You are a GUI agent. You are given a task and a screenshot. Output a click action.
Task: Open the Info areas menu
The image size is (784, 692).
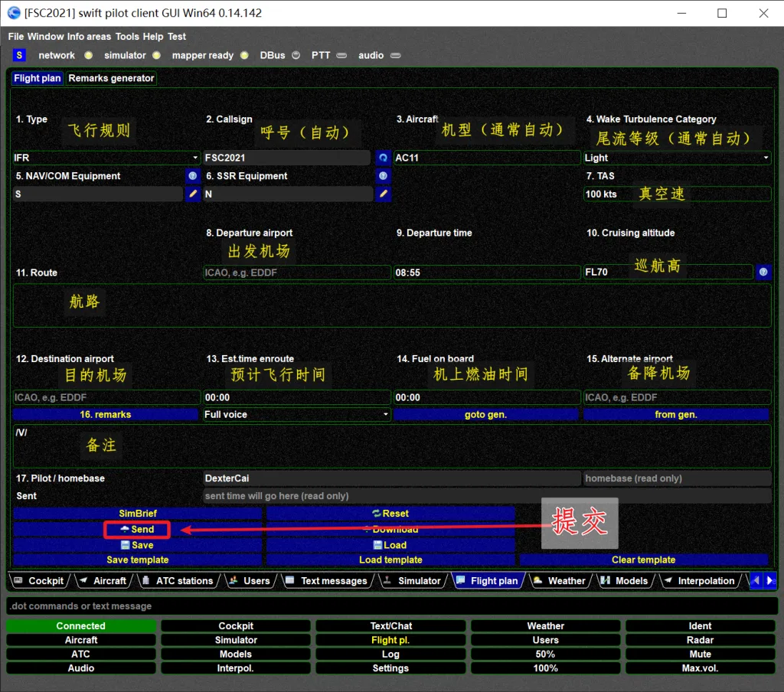[89, 37]
